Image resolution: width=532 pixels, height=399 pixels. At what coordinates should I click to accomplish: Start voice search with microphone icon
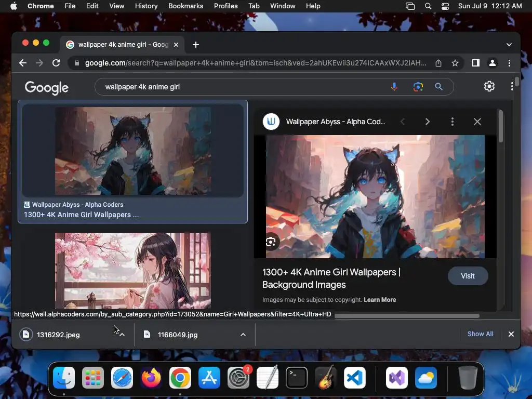tap(394, 87)
